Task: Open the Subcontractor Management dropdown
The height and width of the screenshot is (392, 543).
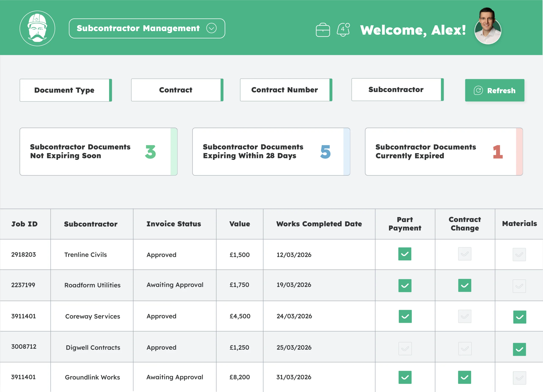Action: click(147, 28)
